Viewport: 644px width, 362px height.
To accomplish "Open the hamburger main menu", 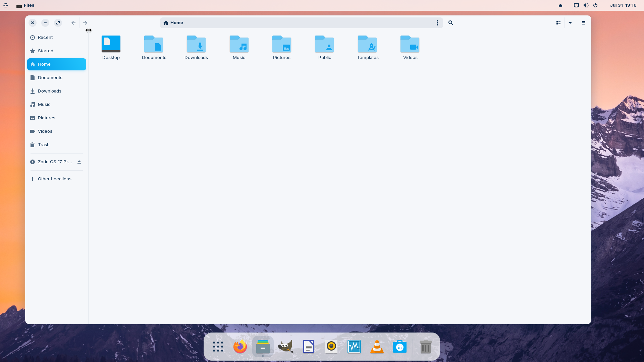I will pos(584,23).
